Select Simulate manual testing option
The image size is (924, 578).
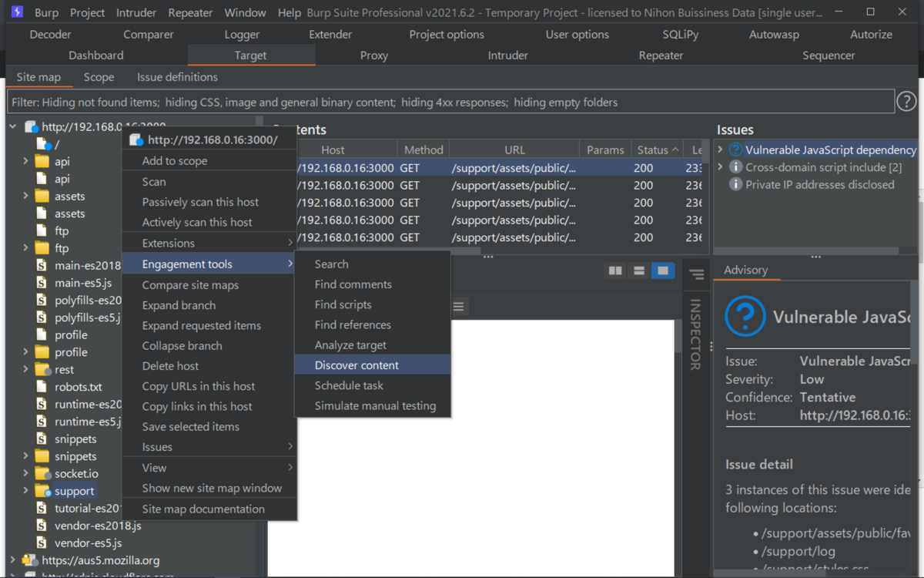pos(373,405)
